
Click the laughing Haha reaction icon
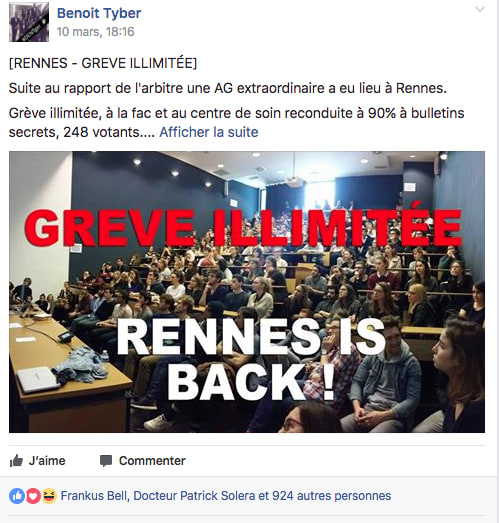click(x=49, y=496)
